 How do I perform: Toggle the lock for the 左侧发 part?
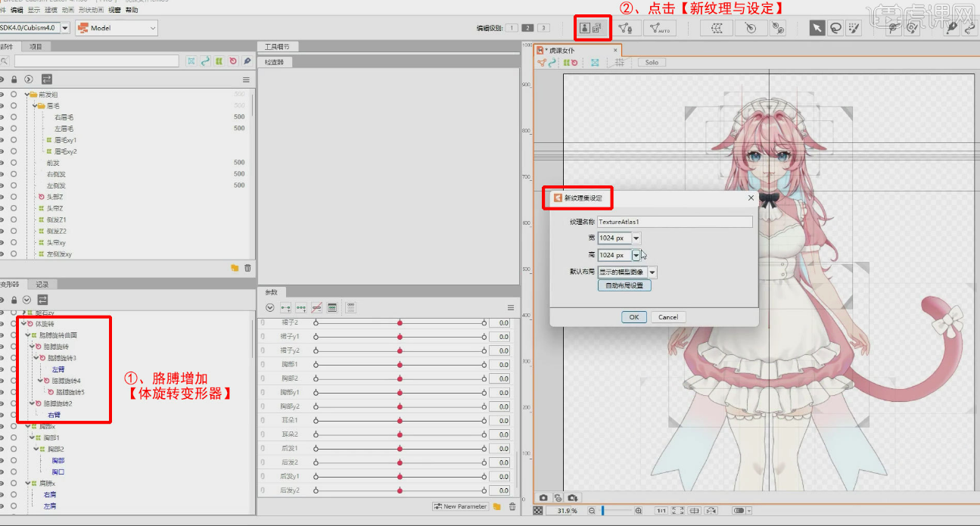(14, 185)
